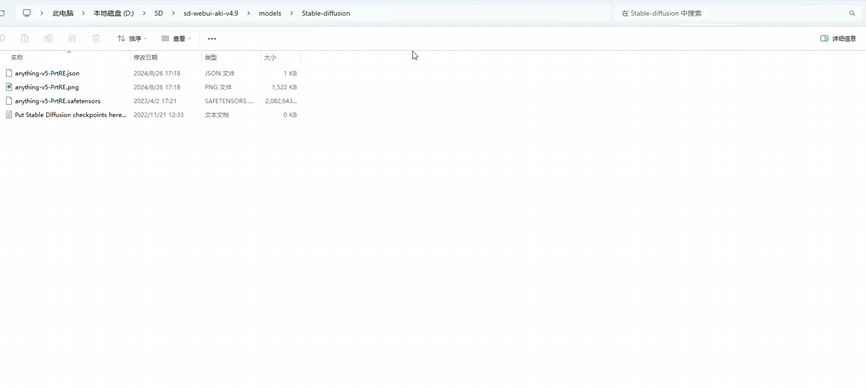Click the 1,522 KB size cell
The height and width of the screenshot is (388, 866).
(x=284, y=87)
